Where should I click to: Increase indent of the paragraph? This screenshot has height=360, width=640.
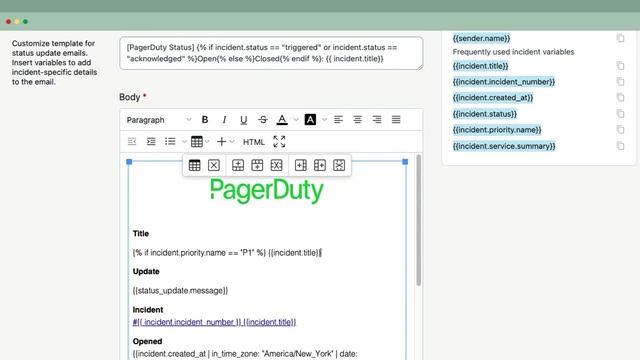tap(151, 142)
